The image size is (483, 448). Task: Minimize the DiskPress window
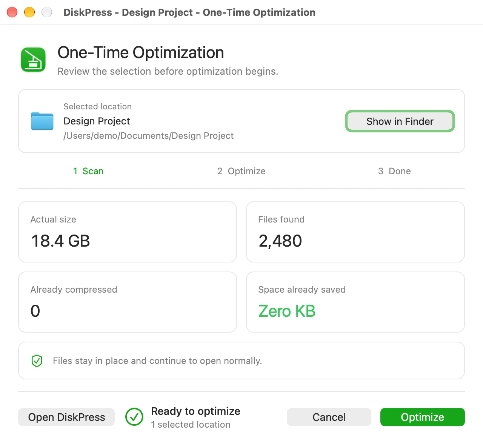tap(29, 12)
